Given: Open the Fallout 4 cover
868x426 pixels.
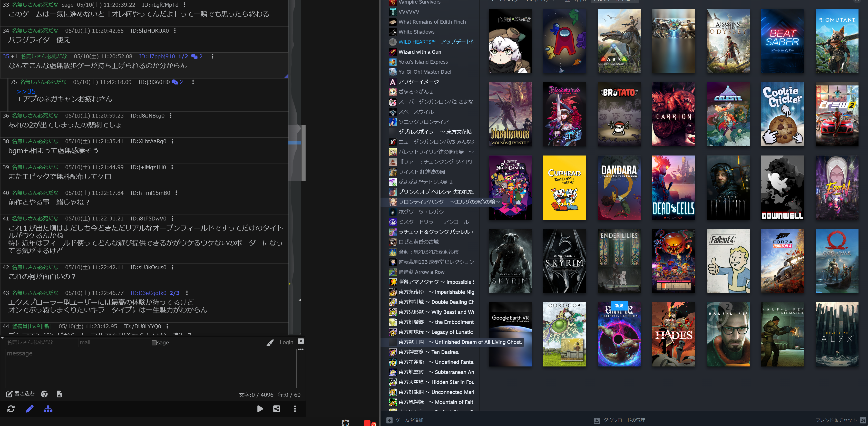Looking at the screenshot, I should (x=728, y=261).
